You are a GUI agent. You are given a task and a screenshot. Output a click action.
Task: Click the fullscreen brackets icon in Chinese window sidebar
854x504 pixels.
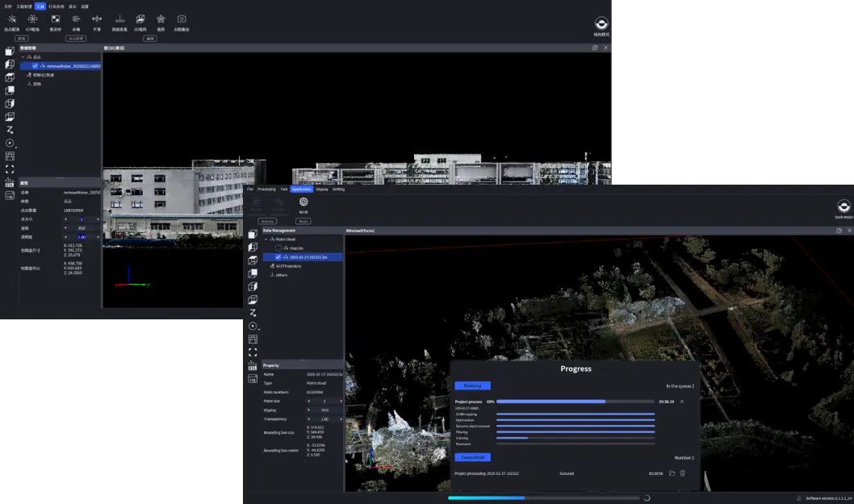click(10, 169)
